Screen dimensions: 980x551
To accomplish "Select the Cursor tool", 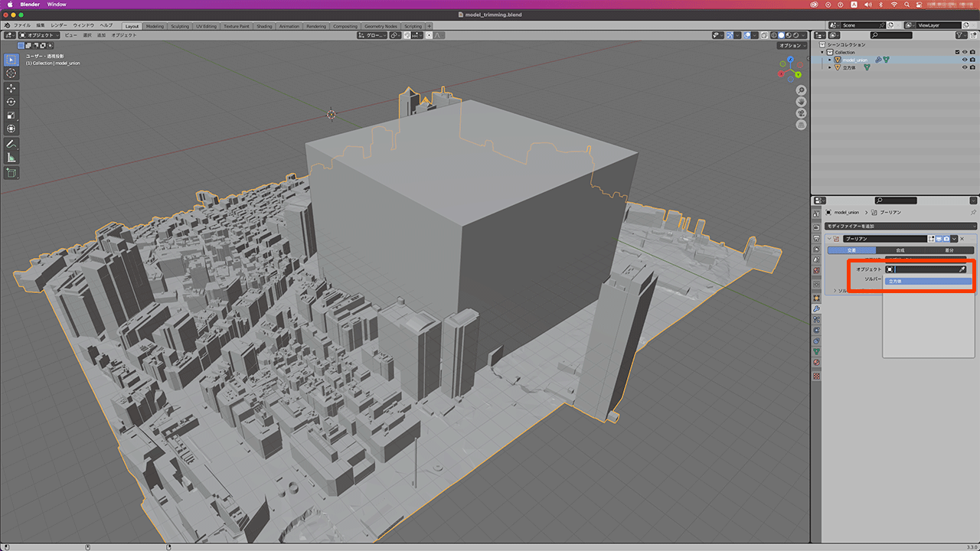I will click(x=11, y=73).
